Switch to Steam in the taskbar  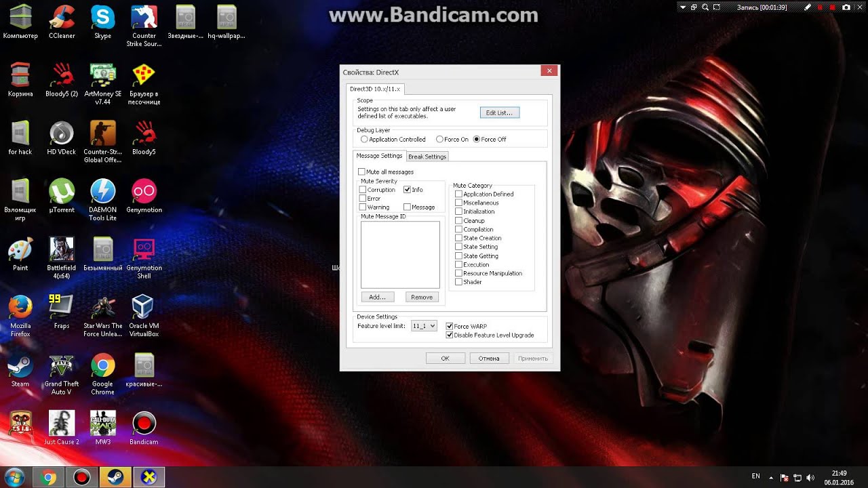[114, 477]
